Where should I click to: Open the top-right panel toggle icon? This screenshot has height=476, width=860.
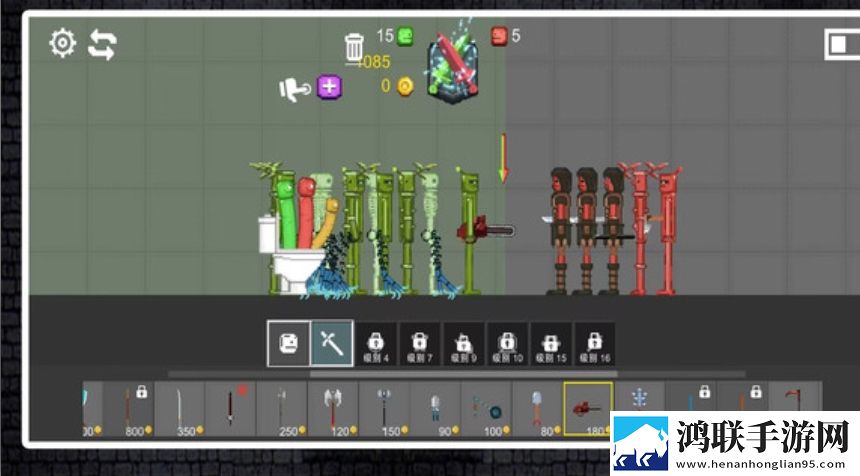[x=841, y=44]
